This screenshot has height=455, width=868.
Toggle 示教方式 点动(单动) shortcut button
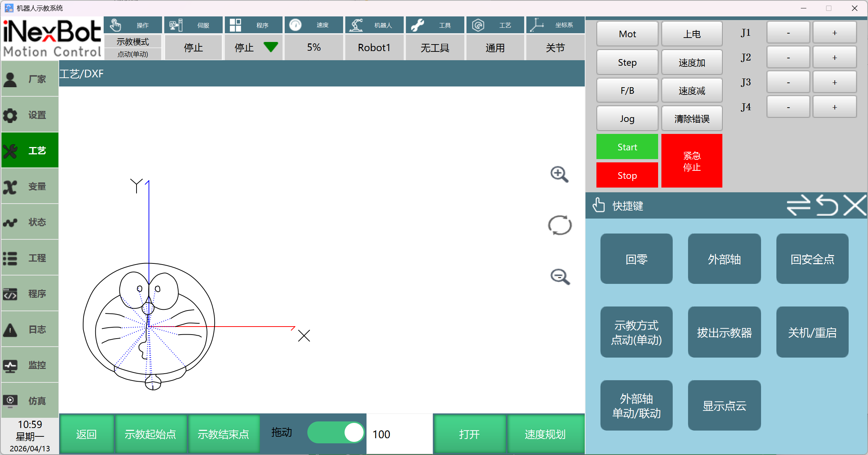point(636,332)
